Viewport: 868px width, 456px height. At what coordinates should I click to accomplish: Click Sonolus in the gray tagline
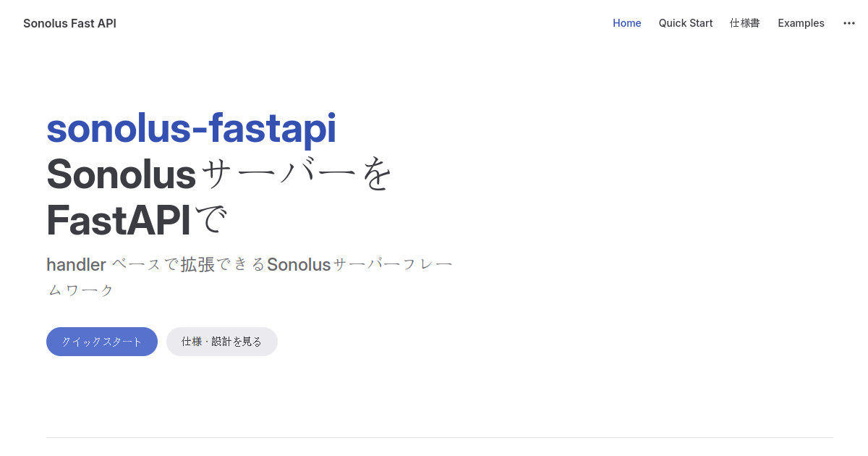point(299,265)
